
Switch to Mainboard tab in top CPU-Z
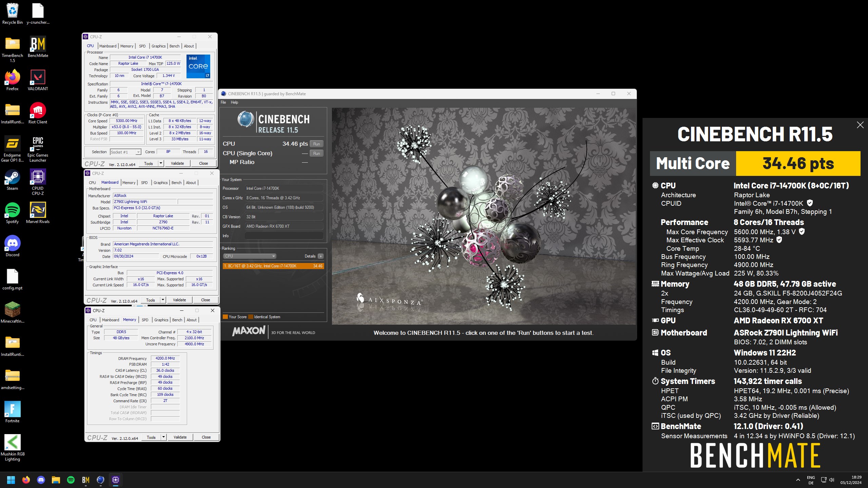(x=108, y=46)
